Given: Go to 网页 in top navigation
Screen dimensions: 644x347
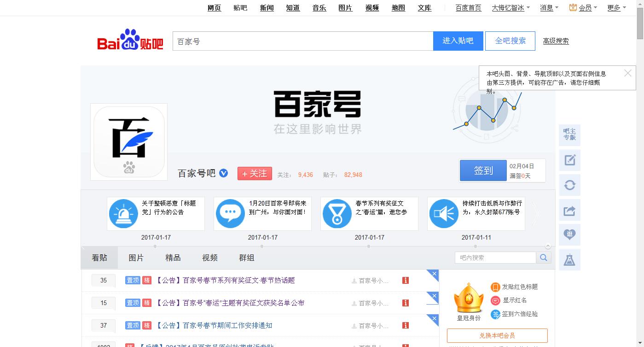Looking at the screenshot, I should 215,8.
